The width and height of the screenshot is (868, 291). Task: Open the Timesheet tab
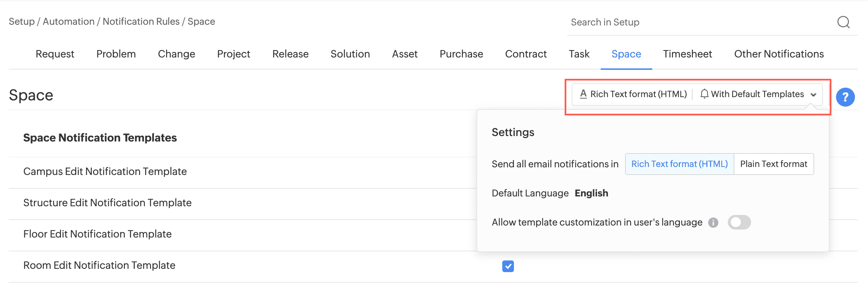pyautogui.click(x=687, y=54)
